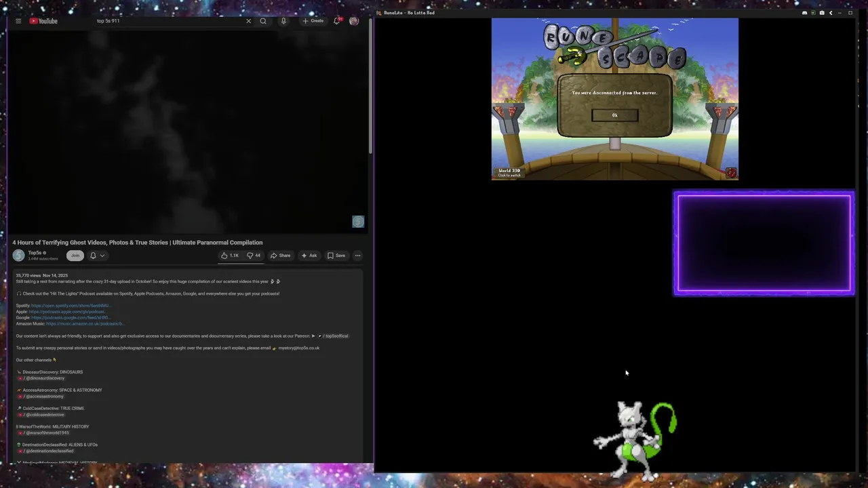The height and width of the screenshot is (488, 868).
Task: Open the Apple podcasts link
Action: click(67, 312)
